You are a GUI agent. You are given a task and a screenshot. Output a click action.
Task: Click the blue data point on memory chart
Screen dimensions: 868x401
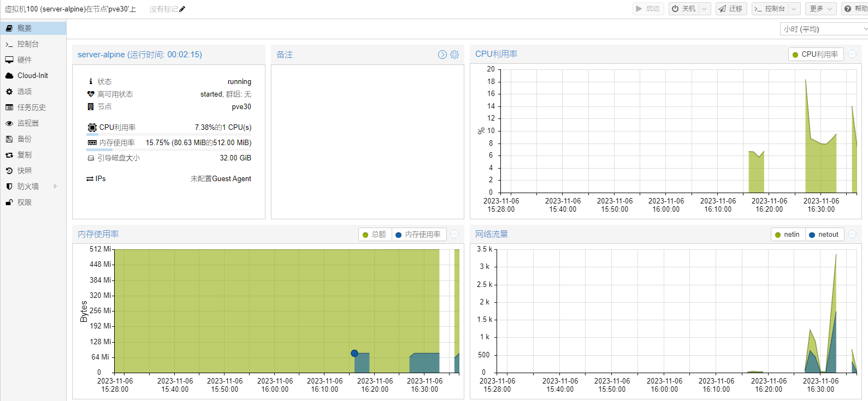click(x=355, y=354)
